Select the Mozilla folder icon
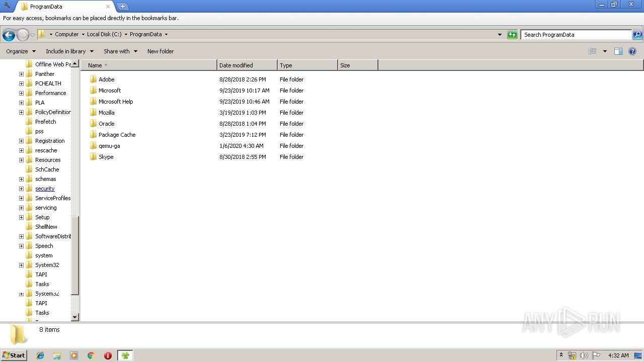644x362 pixels. pyautogui.click(x=93, y=113)
